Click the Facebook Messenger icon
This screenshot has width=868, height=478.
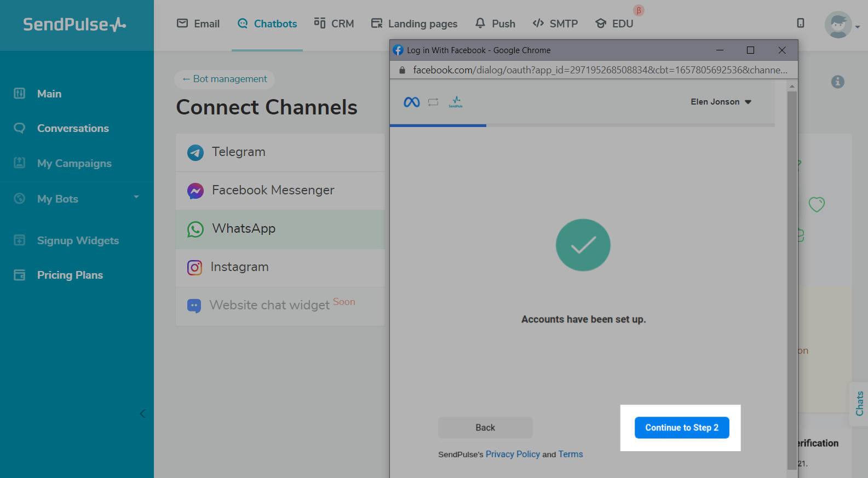(195, 191)
